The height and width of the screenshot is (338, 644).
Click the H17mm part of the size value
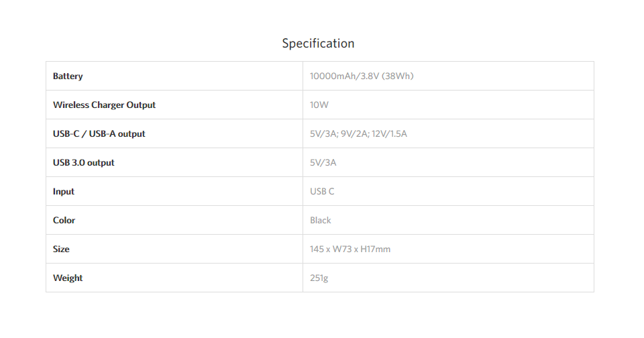tap(376, 249)
